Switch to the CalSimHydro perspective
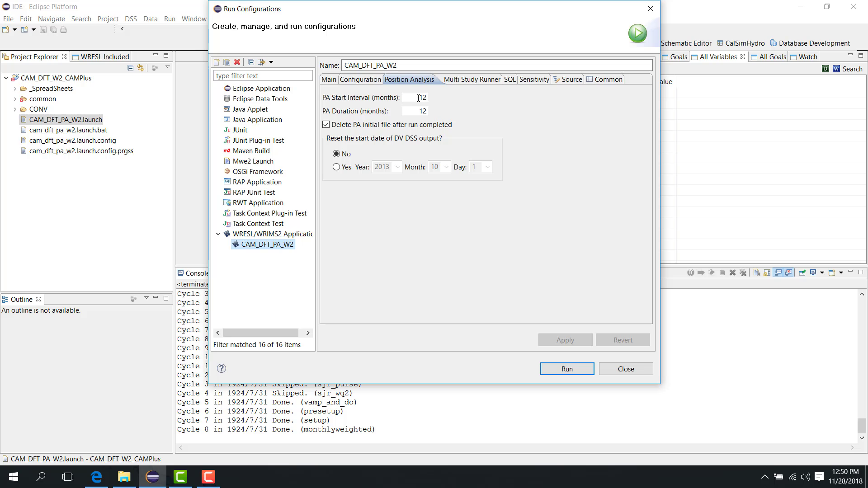The height and width of the screenshot is (488, 868). click(741, 43)
